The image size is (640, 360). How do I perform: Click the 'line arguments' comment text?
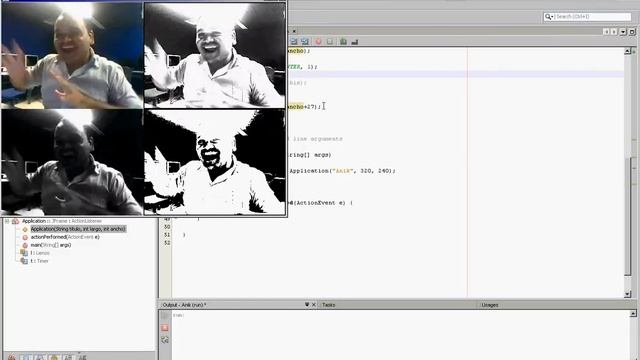[x=318, y=139]
